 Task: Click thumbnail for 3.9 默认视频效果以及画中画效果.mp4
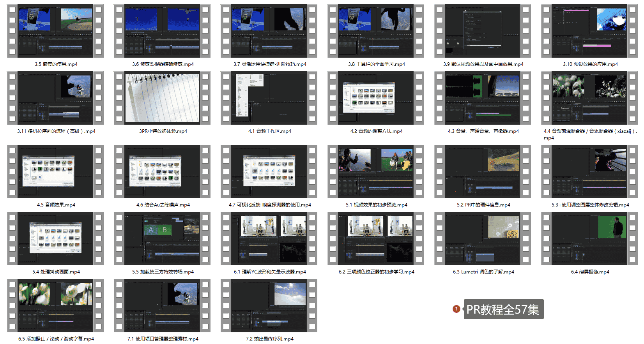[x=483, y=31]
